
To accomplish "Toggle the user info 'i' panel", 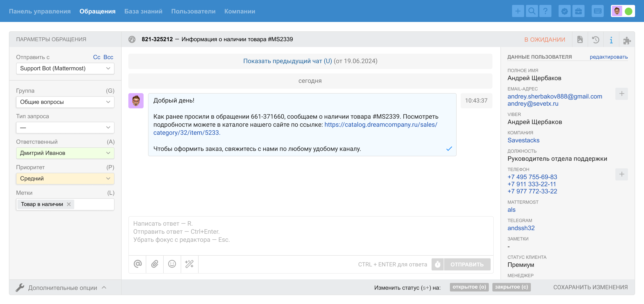I will [x=611, y=40].
